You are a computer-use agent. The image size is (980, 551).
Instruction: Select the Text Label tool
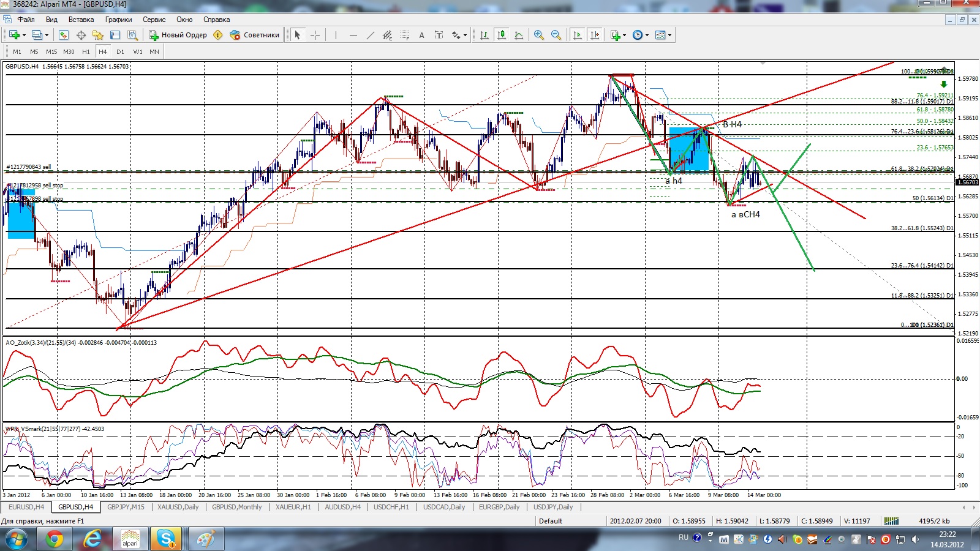point(439,35)
